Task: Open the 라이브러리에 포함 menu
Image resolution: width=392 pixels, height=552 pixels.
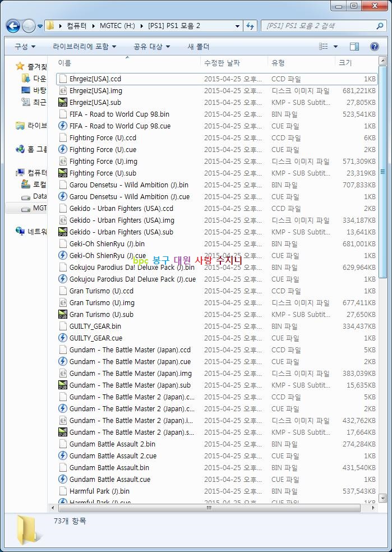Action: pos(84,47)
